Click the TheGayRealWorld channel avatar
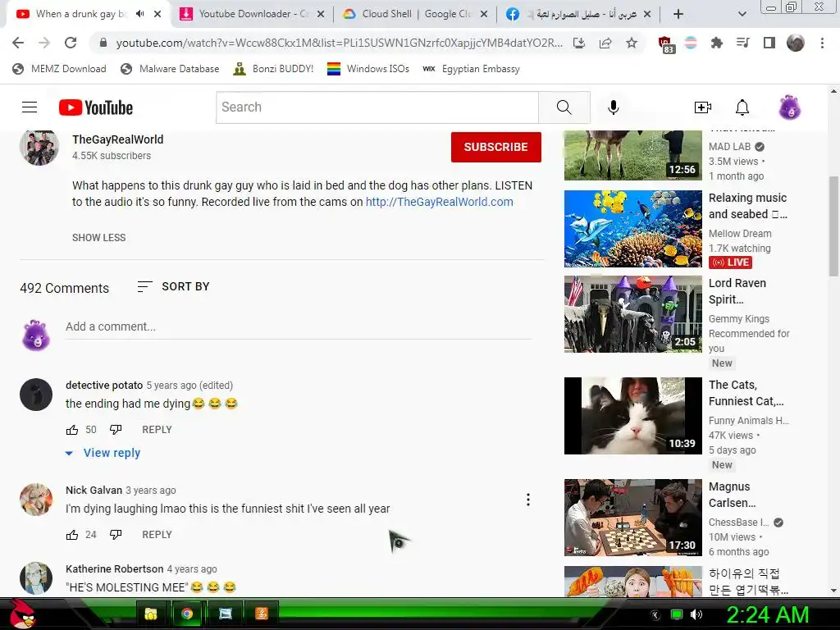840x630 pixels. tap(39, 148)
